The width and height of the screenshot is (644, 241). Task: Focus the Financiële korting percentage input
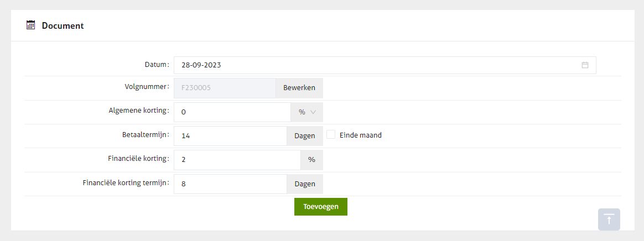(237, 160)
